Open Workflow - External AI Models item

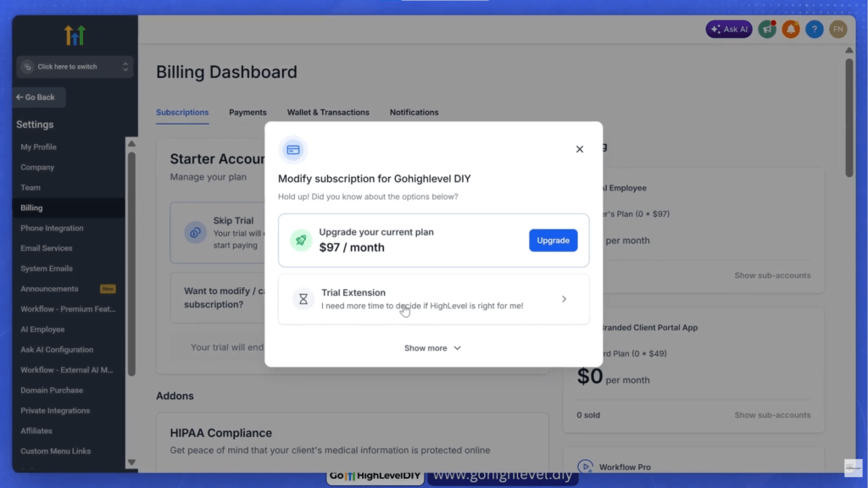click(67, 369)
